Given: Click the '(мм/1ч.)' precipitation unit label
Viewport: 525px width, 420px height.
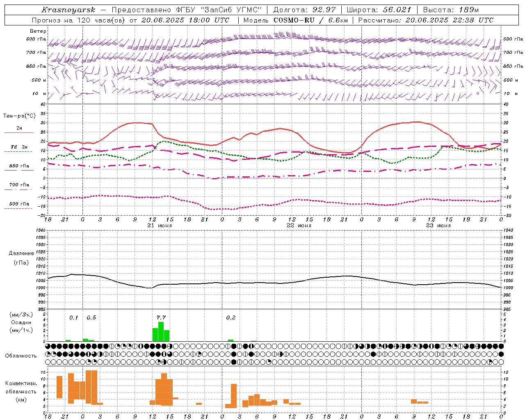Looking at the screenshot, I should (21, 330).
